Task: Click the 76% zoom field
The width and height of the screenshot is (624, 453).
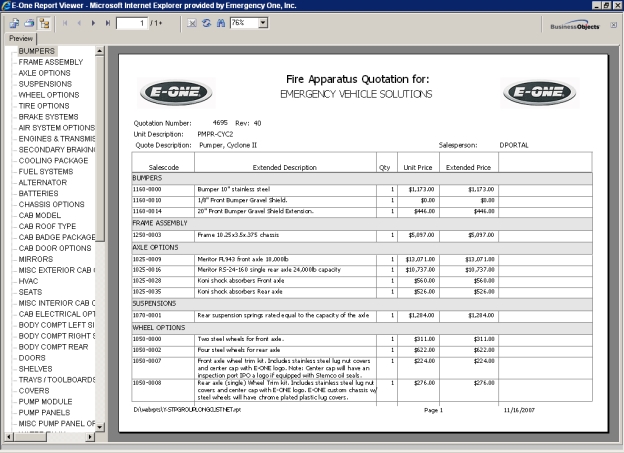Action: [244, 23]
